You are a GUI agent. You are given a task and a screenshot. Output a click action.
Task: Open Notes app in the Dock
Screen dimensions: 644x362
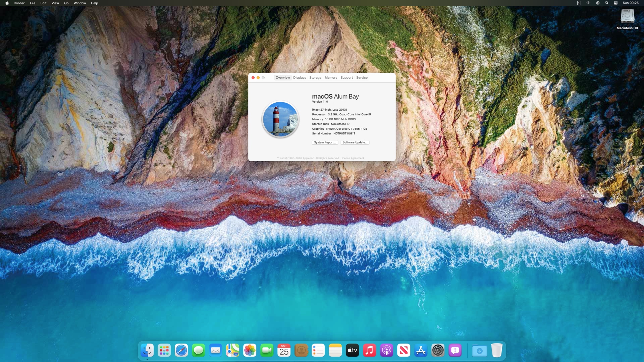pos(335,351)
